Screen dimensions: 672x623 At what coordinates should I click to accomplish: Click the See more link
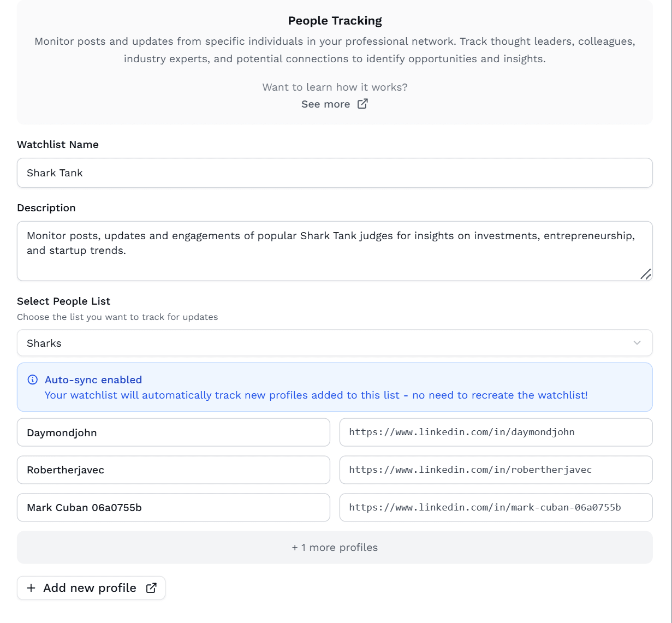(x=326, y=104)
